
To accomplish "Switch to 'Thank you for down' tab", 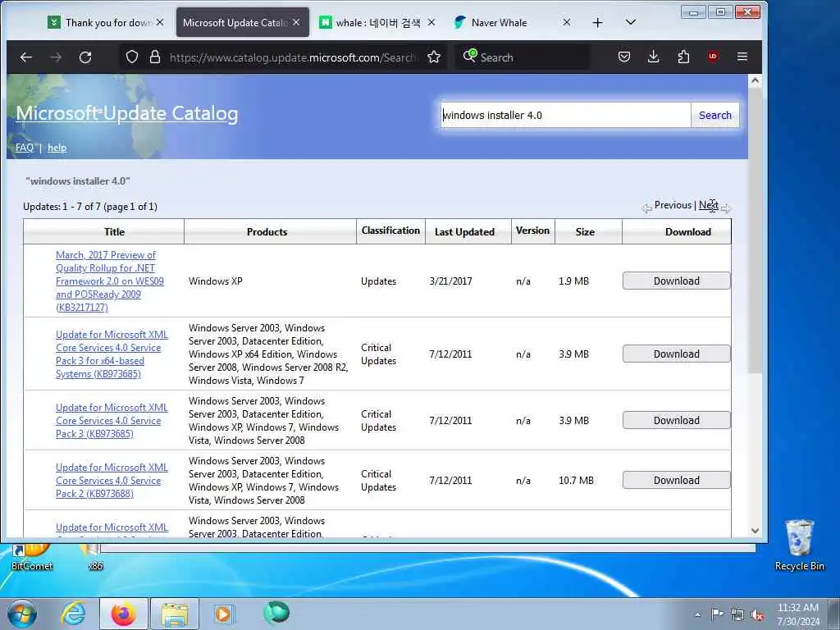I will 106,22.
